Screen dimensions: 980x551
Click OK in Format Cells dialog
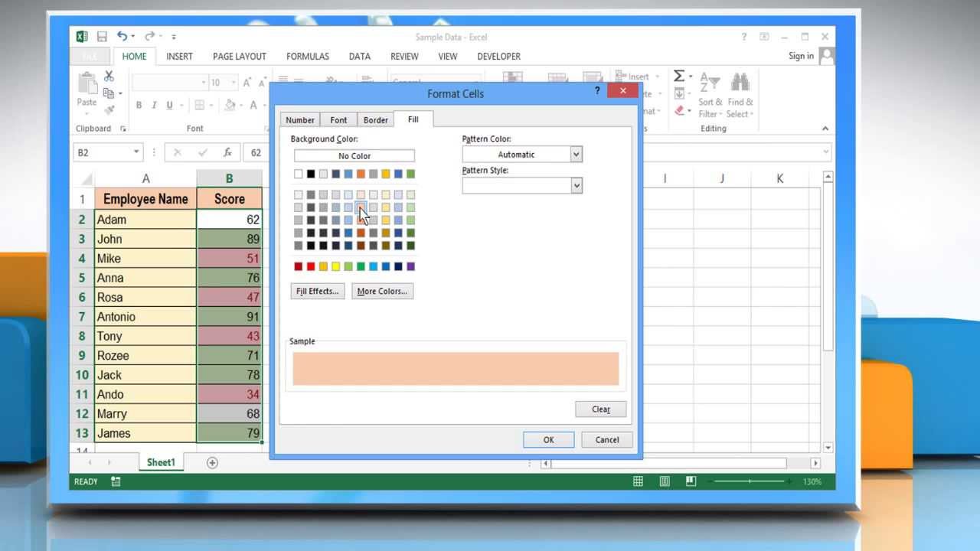tap(549, 439)
